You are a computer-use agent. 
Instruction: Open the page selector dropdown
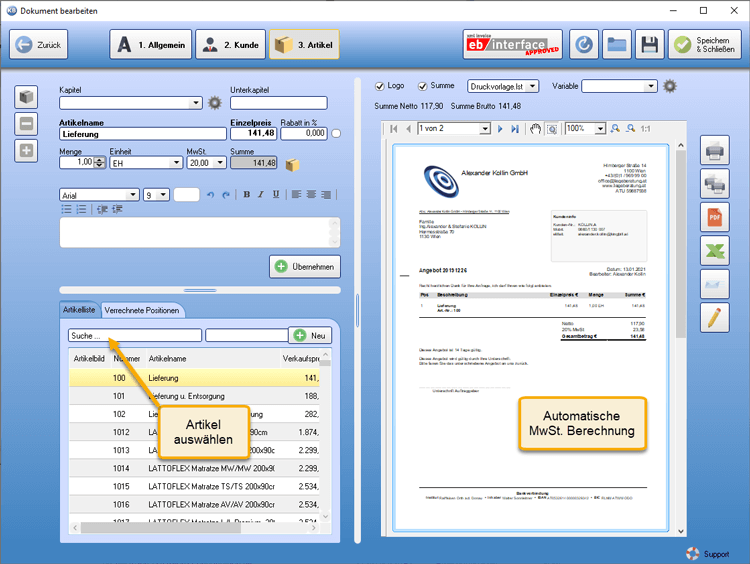point(485,129)
